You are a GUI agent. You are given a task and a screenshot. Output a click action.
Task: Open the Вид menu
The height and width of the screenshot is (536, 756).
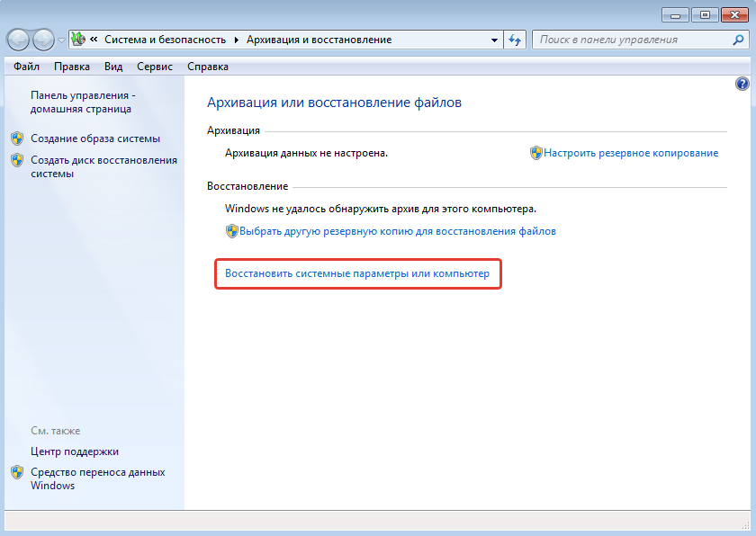pos(113,67)
